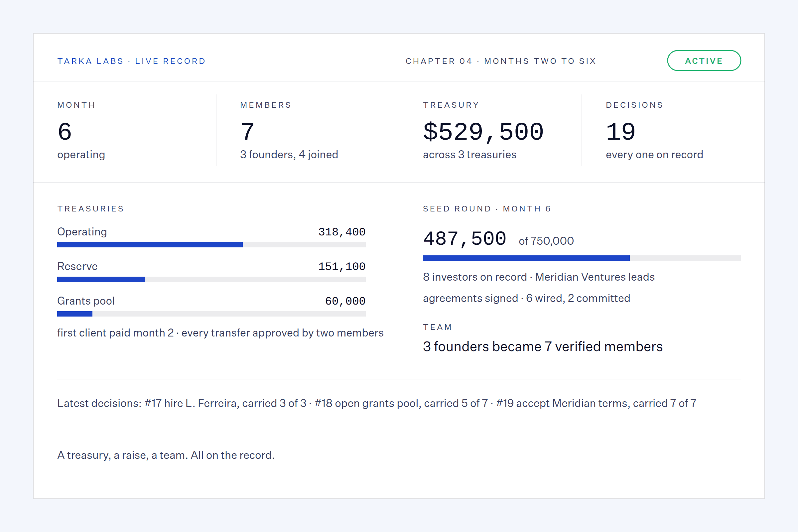Viewport: 798px width, 532px height.
Task: Select the Decisions count 19
Action: (x=620, y=132)
